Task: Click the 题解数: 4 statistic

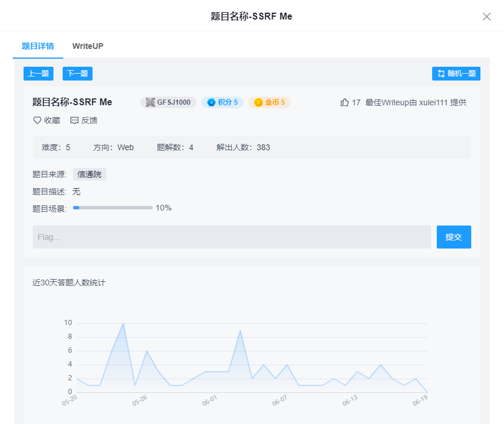Action: (175, 147)
